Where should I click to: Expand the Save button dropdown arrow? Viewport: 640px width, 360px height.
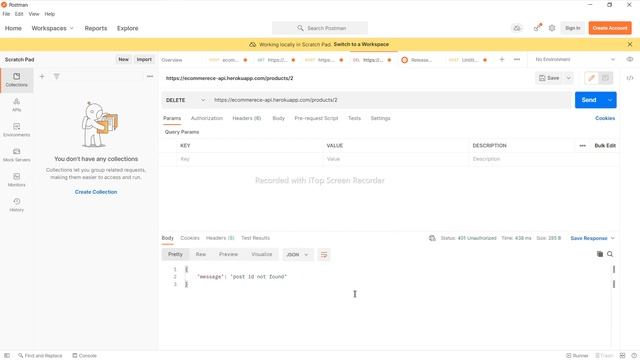(x=568, y=78)
